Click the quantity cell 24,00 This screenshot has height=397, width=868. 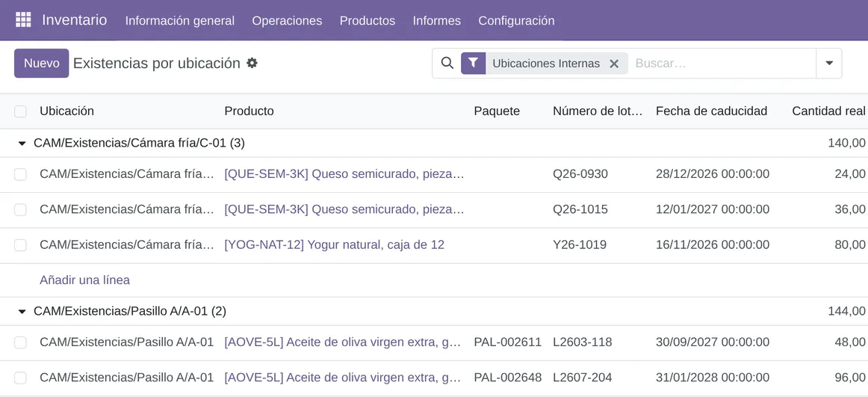(850, 174)
